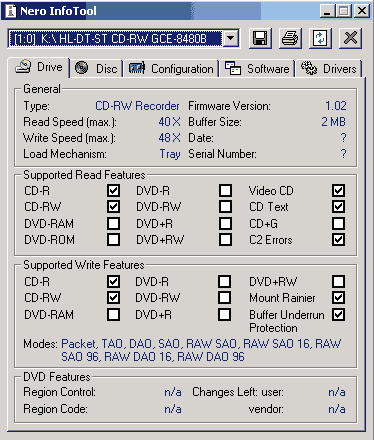374x440 pixels.
Task: Click the Tray load mechanism value
Action: [170, 154]
